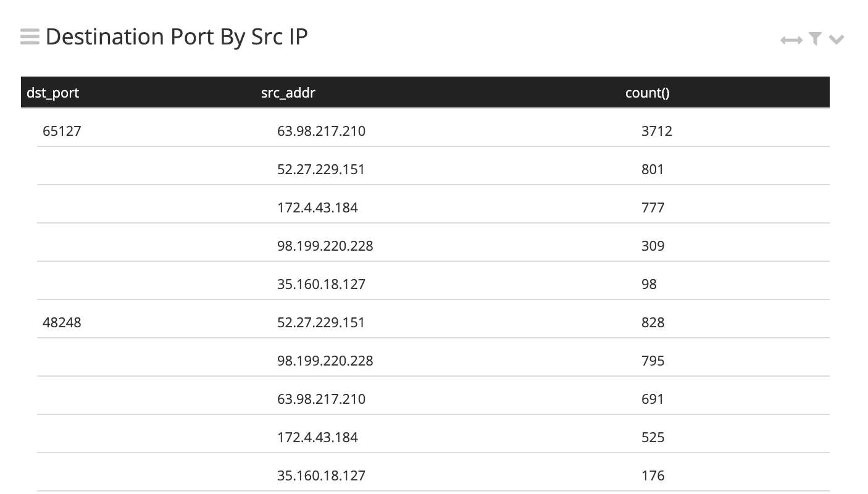The image size is (868, 494).
Task: Sort by the src_addr column header
Action: pyautogui.click(x=288, y=93)
